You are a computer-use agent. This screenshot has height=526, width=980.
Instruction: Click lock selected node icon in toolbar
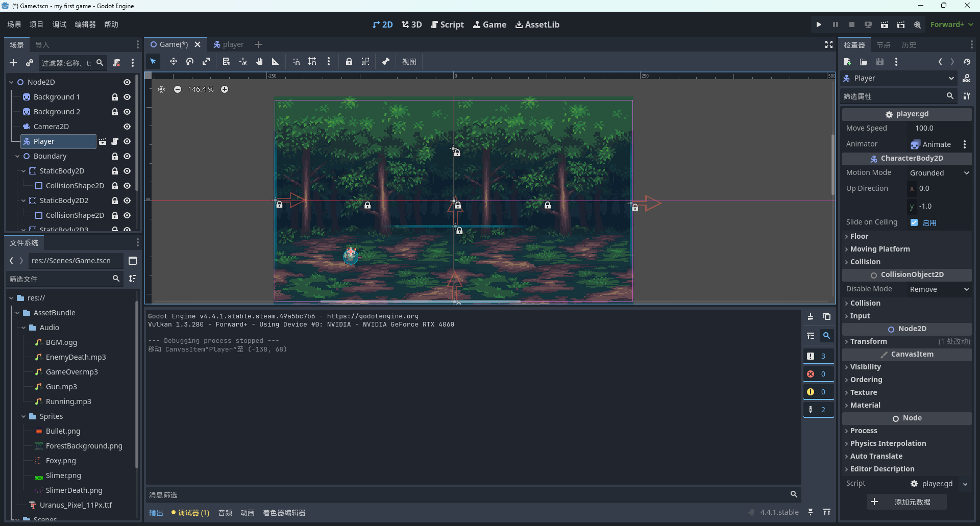[x=349, y=62]
